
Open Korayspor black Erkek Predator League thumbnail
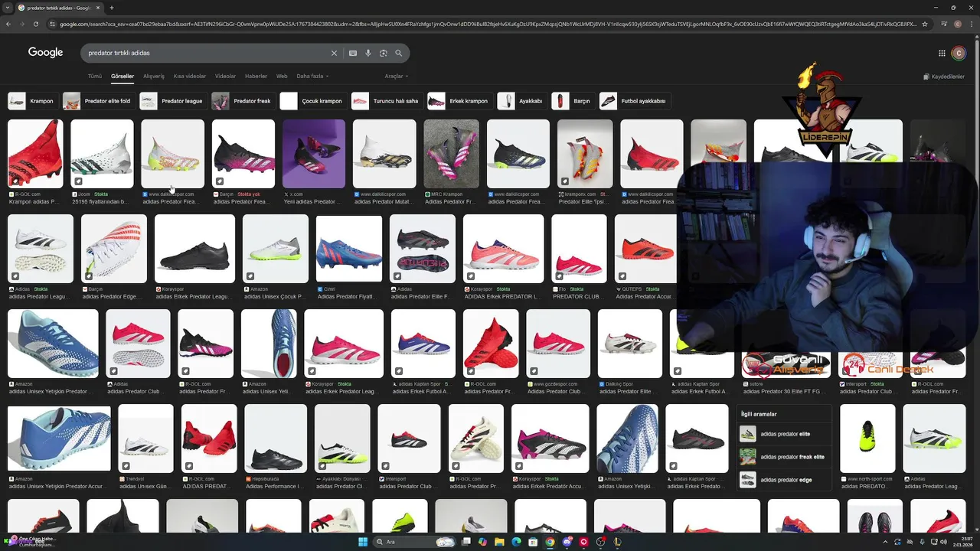(194, 249)
